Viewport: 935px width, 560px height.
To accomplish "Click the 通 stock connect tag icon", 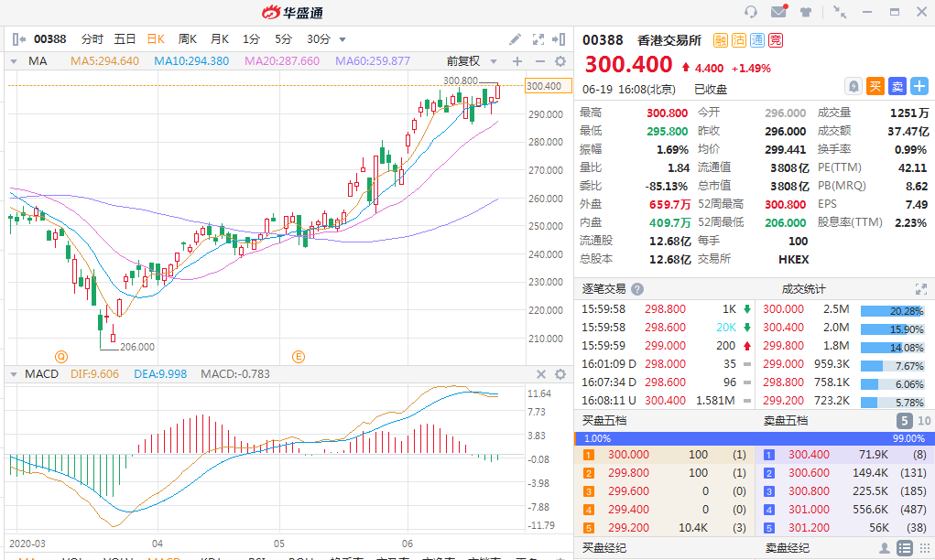I will click(x=757, y=40).
